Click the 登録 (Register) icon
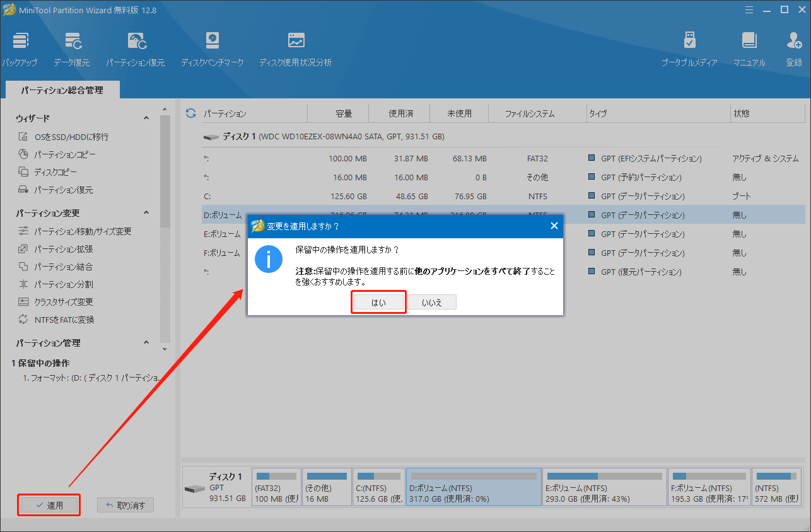 (x=794, y=49)
